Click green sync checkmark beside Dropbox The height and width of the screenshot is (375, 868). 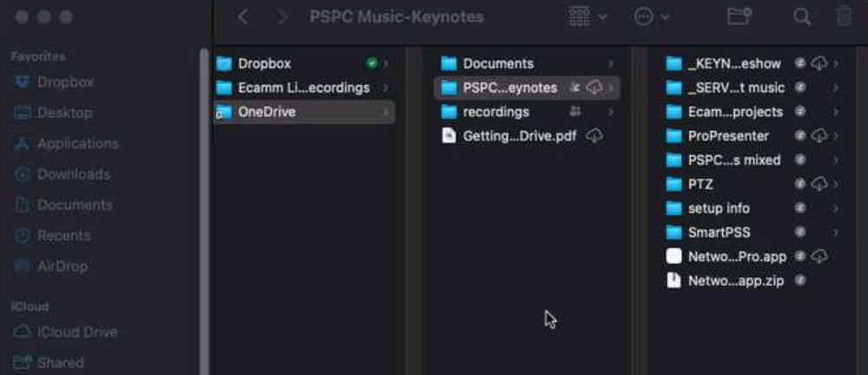tap(372, 63)
